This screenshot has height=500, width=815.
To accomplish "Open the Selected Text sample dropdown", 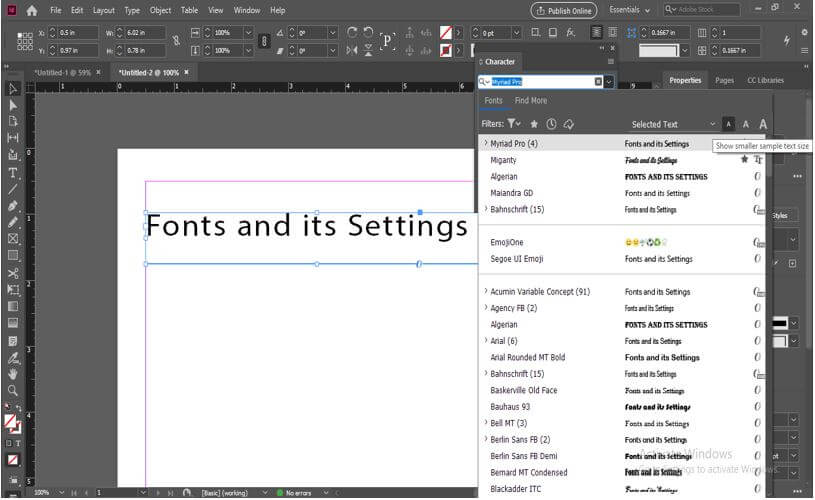I will [x=673, y=124].
